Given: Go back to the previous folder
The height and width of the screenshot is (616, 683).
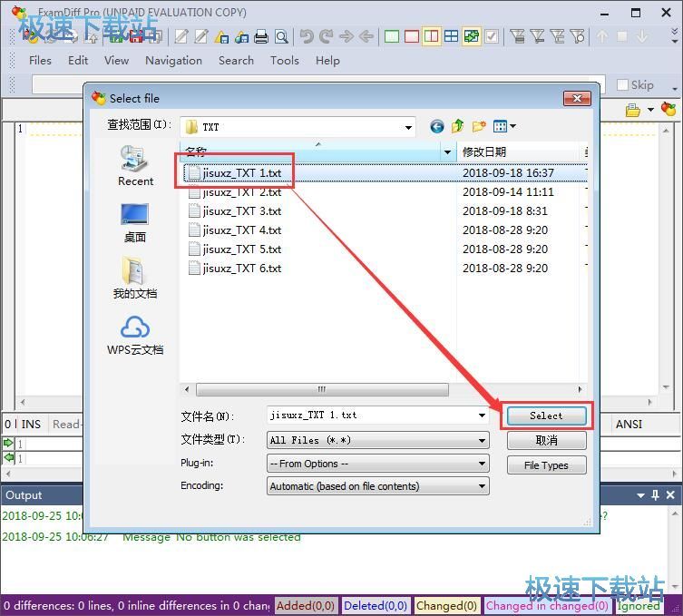Looking at the screenshot, I should click(437, 127).
